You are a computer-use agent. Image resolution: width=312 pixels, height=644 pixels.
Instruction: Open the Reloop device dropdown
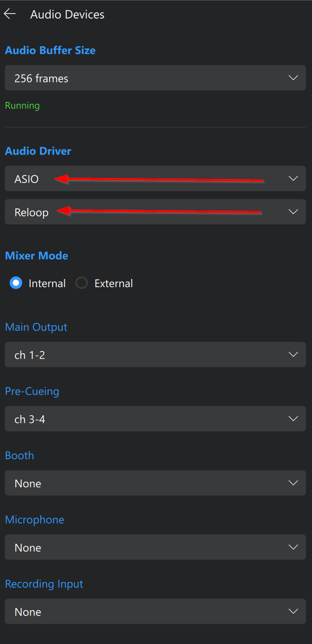pos(155,211)
